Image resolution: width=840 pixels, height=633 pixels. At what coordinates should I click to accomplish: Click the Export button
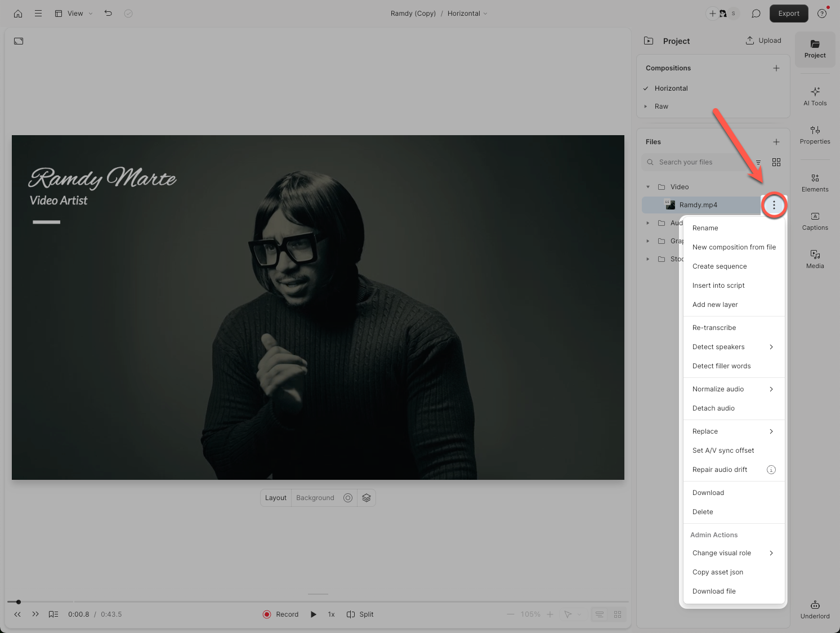coord(788,13)
